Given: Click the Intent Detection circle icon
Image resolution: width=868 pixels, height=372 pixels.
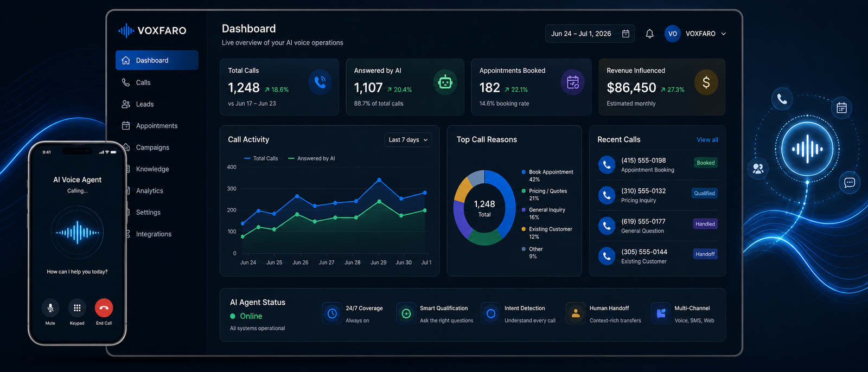Looking at the screenshot, I should coord(491,313).
